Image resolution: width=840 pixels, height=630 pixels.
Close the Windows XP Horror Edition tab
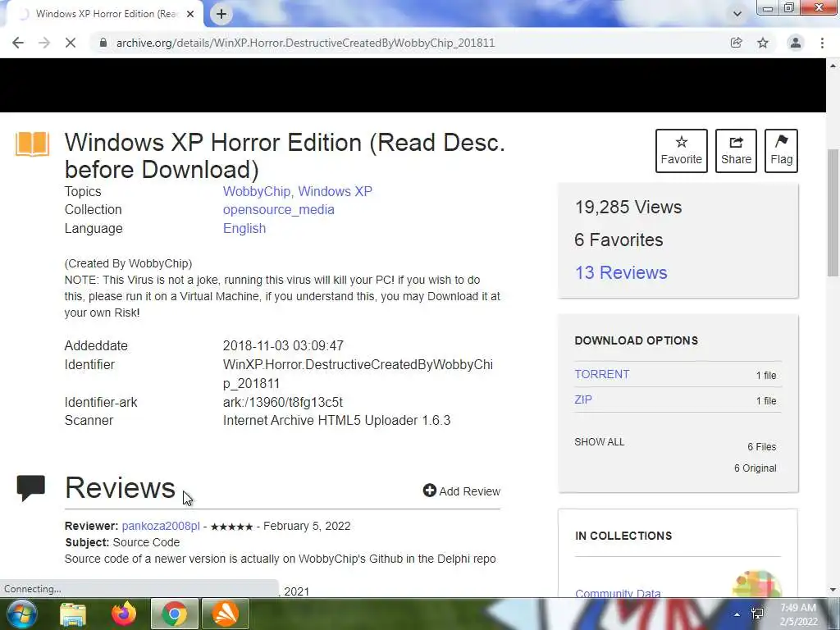point(190,14)
